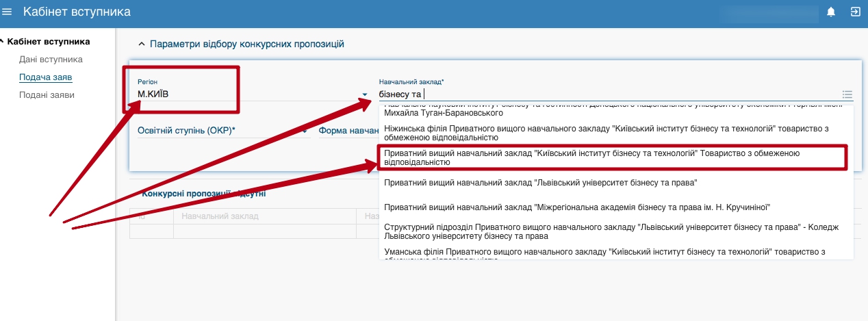
Task: Open the Освітній ступінь (ОКР) dropdown
Action: [219, 131]
